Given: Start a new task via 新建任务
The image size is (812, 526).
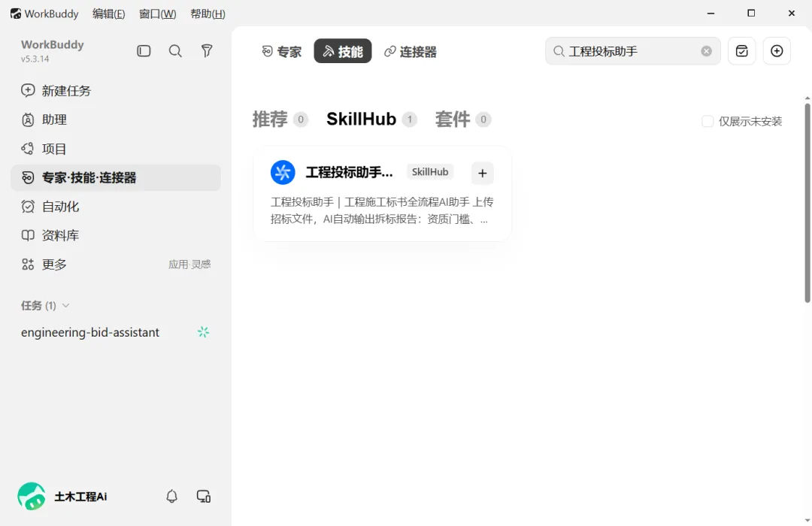Looking at the screenshot, I should pos(116,91).
